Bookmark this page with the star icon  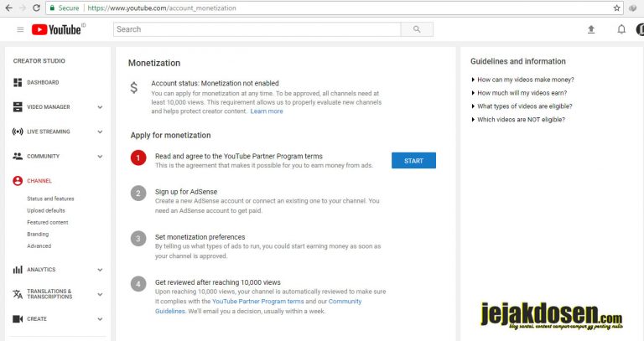pyautogui.click(x=616, y=8)
